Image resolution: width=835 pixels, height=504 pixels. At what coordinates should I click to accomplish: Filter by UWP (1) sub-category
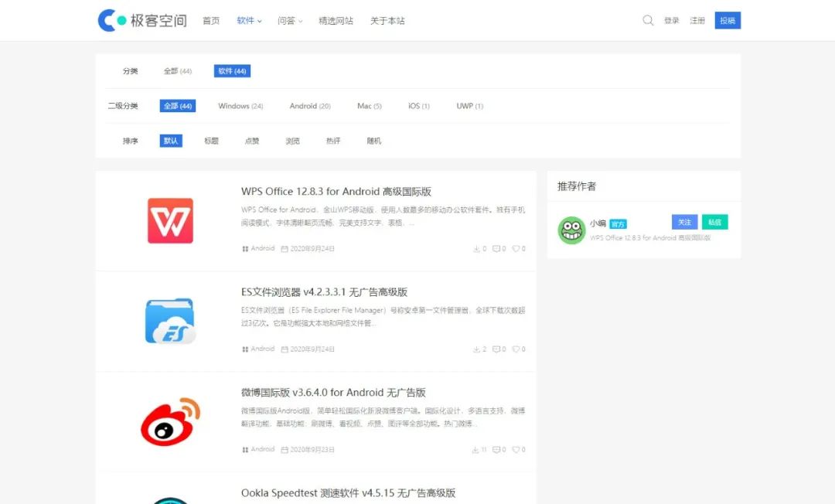click(470, 106)
